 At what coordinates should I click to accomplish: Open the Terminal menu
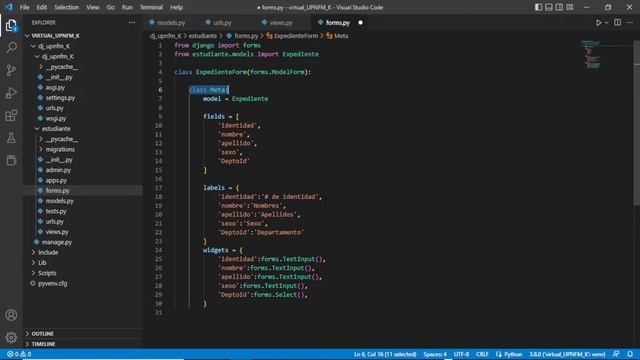[151, 7]
